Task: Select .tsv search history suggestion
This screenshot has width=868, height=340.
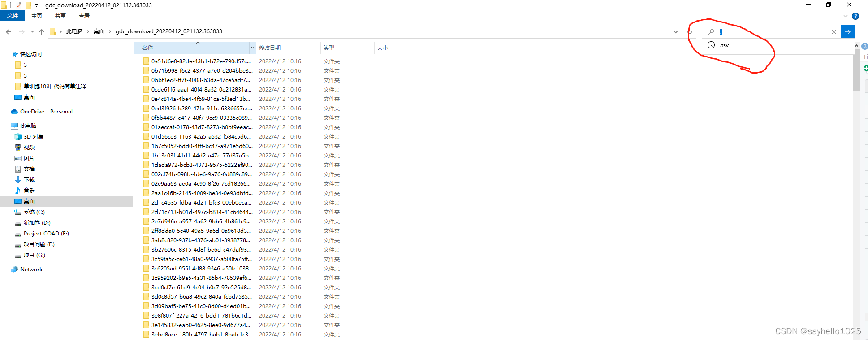Action: [x=725, y=45]
